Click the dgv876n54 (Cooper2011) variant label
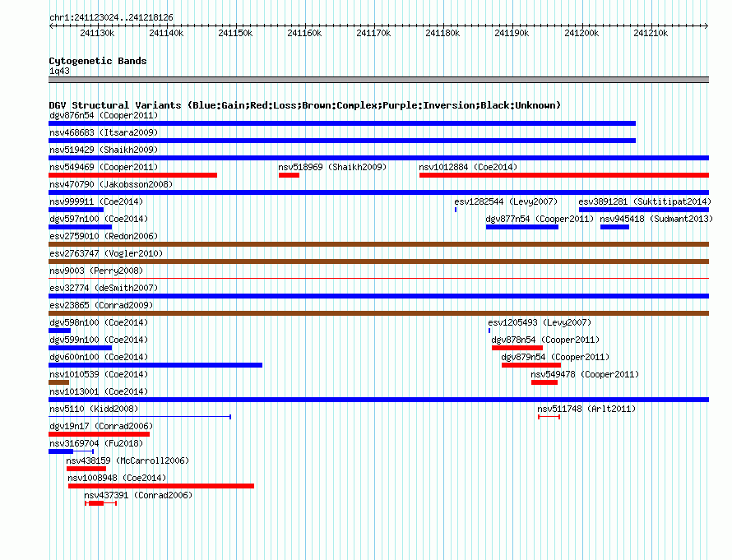The width and height of the screenshot is (732, 560). tap(104, 115)
